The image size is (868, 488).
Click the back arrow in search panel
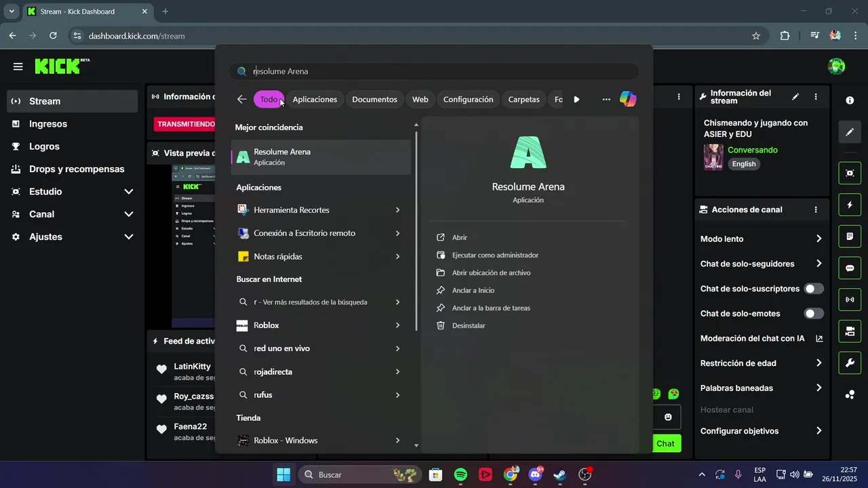(242, 99)
